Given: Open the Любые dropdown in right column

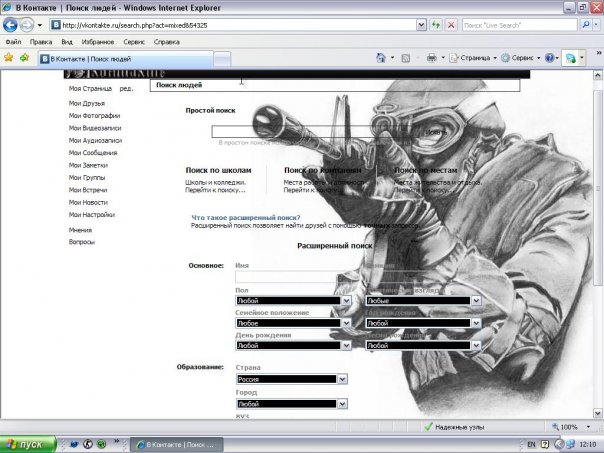Looking at the screenshot, I should (x=423, y=300).
